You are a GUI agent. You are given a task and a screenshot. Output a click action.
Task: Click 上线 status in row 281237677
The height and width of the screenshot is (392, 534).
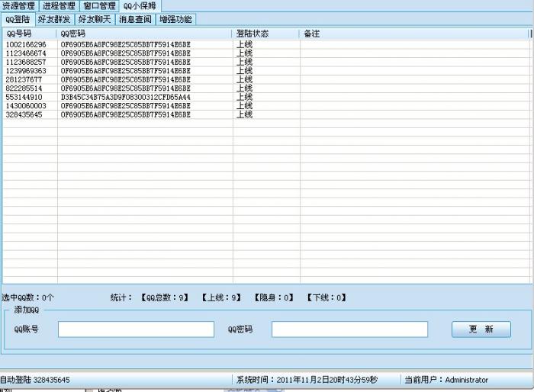(245, 79)
